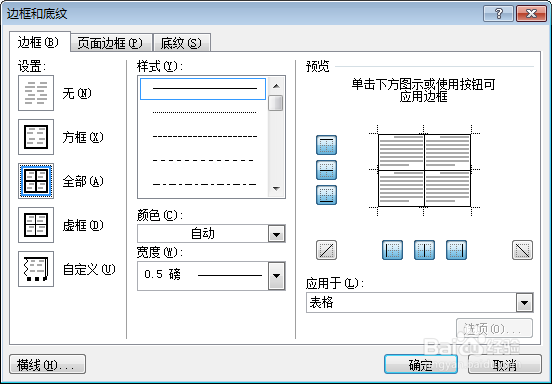Viewport: 552px width, 384px height.
Task: Click the 虚框(D) label
Action: (83, 225)
